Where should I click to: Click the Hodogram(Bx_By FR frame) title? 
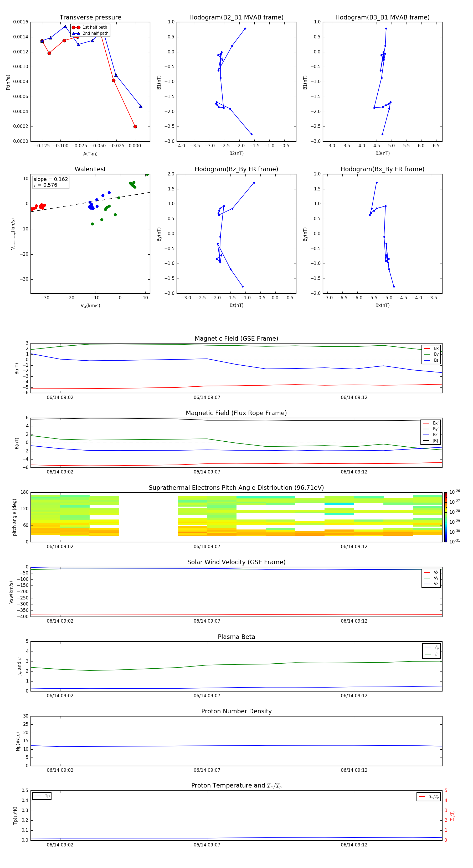pyautogui.click(x=382, y=169)
